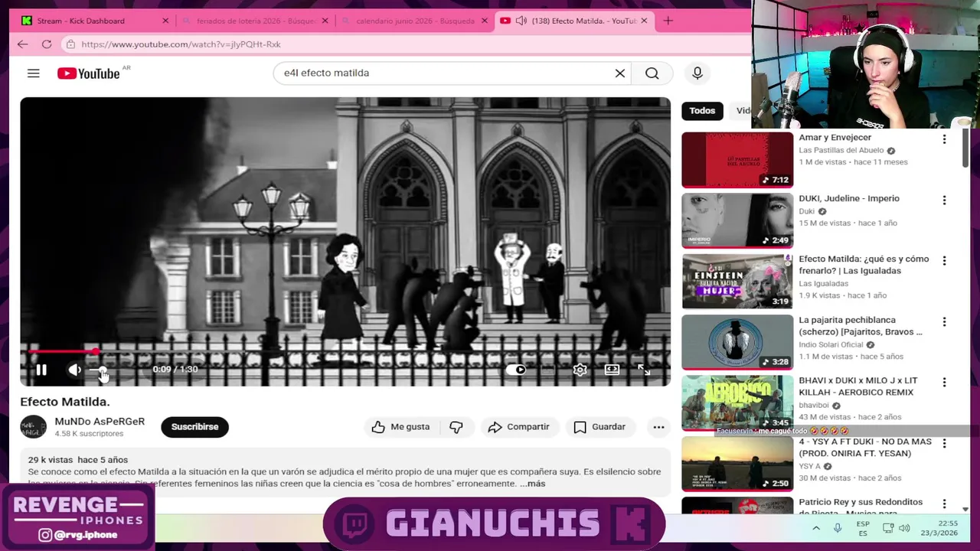The height and width of the screenshot is (551, 980).
Task: Reload the page with the refresh icon
Action: tap(47, 44)
